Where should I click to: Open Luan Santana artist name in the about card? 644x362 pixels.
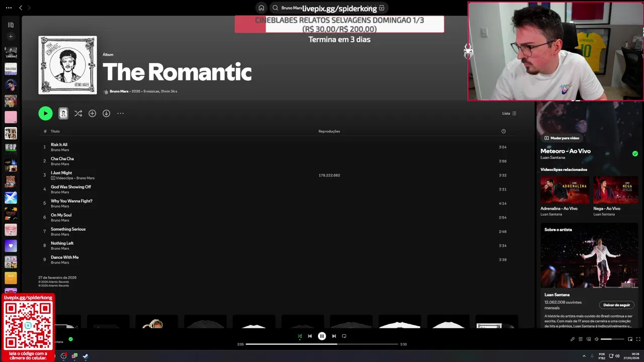point(557,295)
